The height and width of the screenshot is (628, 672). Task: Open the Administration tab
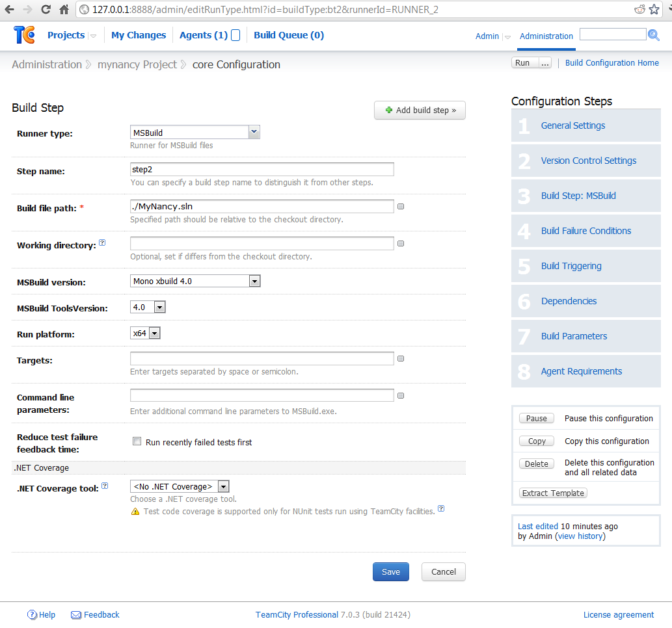click(546, 36)
